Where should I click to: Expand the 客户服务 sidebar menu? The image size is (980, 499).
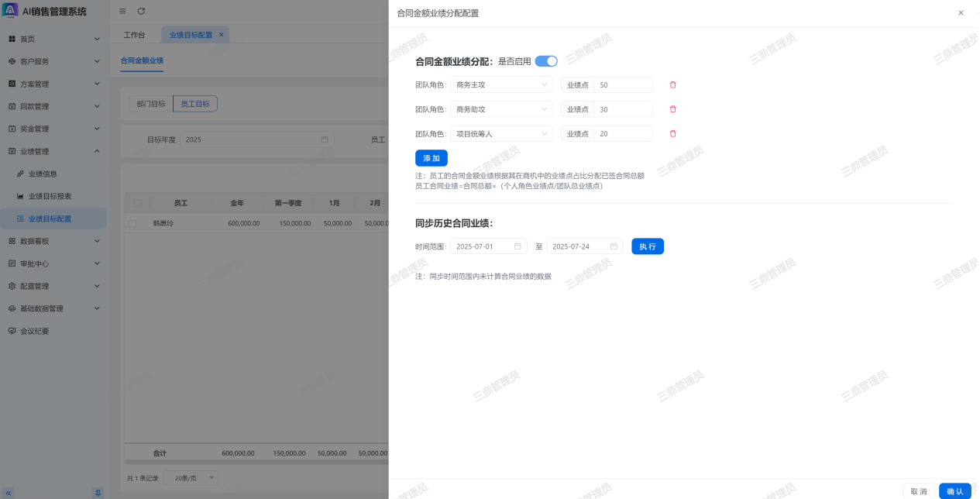[x=53, y=61]
